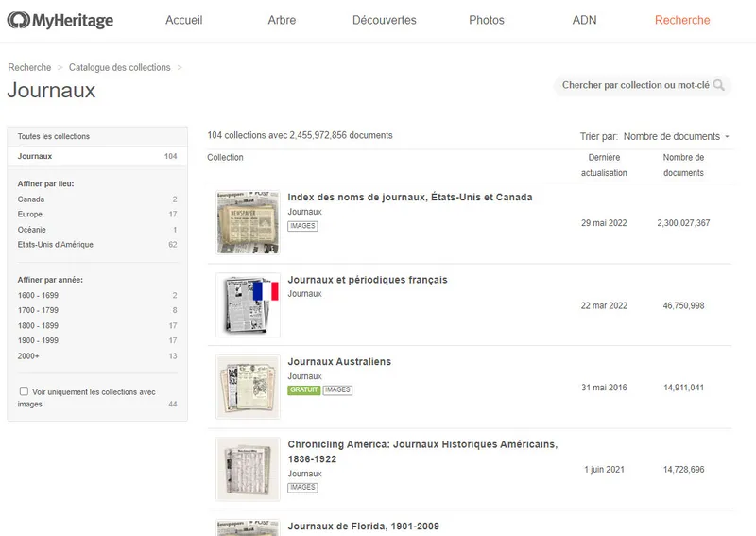Open Index des noms de journaux, États-Unis et Canada
Screen dimensions: 756x536
click(x=410, y=198)
